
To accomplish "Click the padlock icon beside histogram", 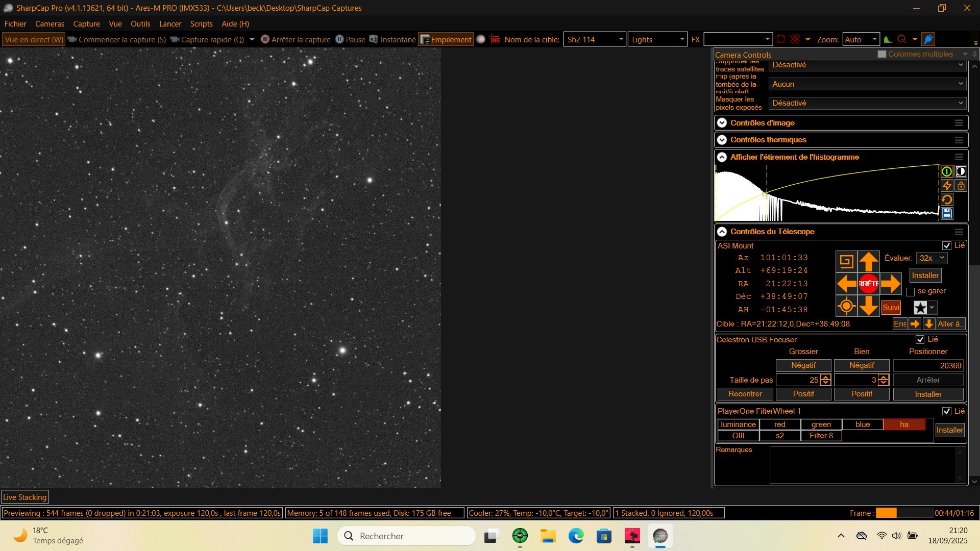I will 961,186.
